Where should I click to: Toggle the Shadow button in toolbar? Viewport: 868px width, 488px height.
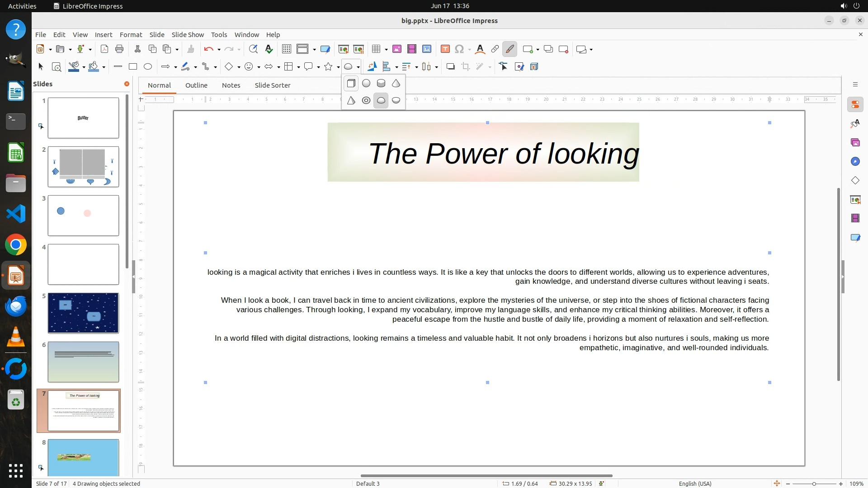(450, 67)
